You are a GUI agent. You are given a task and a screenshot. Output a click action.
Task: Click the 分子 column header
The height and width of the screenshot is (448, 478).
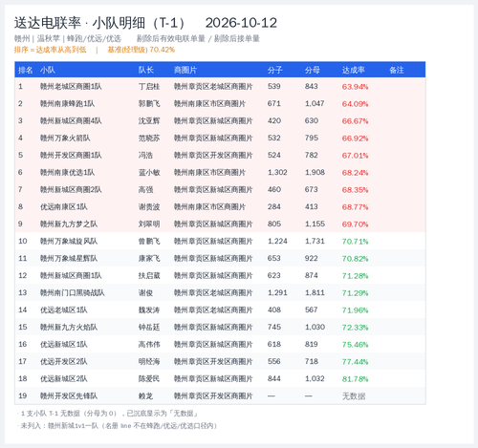point(275,70)
